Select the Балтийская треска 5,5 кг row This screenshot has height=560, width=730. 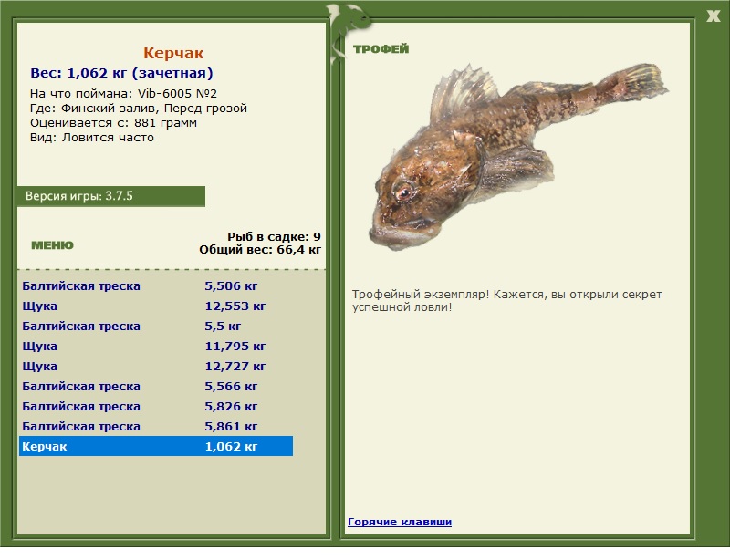(156, 326)
